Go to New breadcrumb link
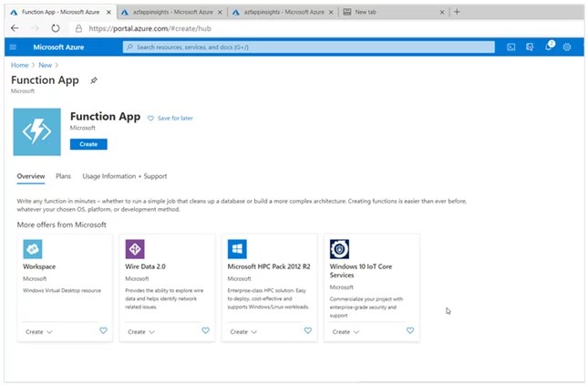This screenshot has width=588, height=386. (45, 65)
